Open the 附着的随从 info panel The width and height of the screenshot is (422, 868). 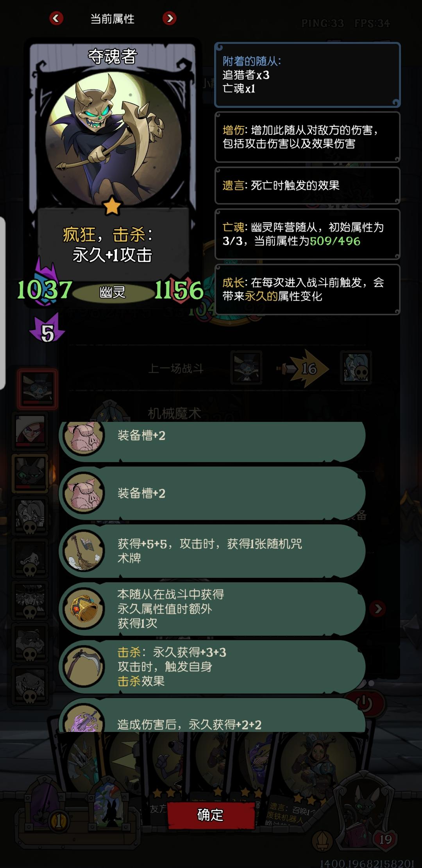pyautogui.click(x=308, y=75)
